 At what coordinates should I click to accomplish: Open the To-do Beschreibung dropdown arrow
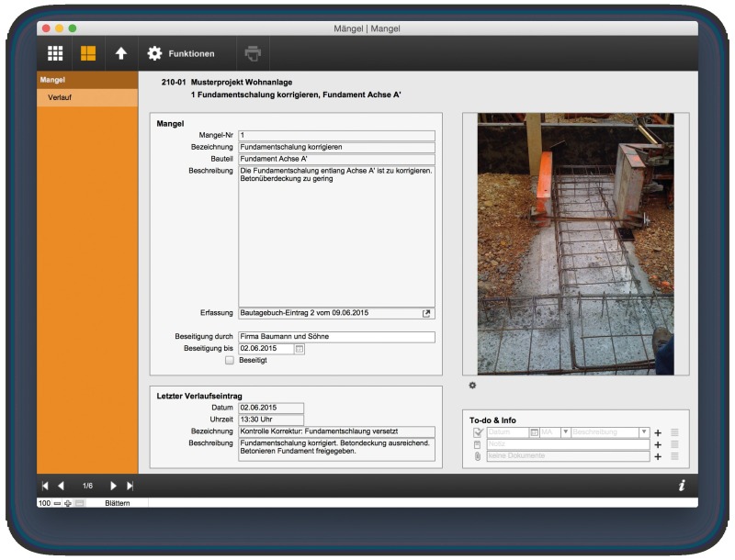[x=644, y=432]
